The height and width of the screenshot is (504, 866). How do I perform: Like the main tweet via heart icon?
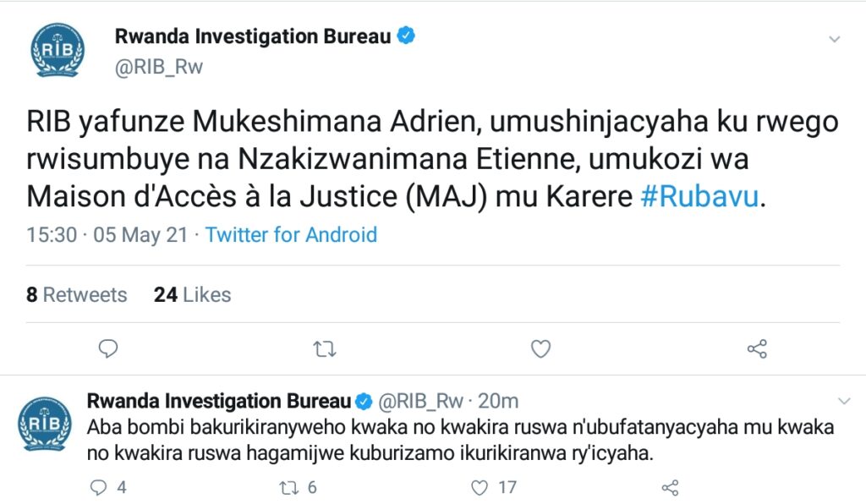540,349
